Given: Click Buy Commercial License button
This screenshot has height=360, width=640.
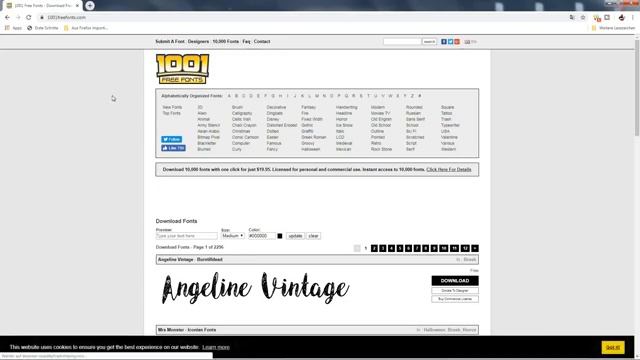Looking at the screenshot, I should (455, 299).
